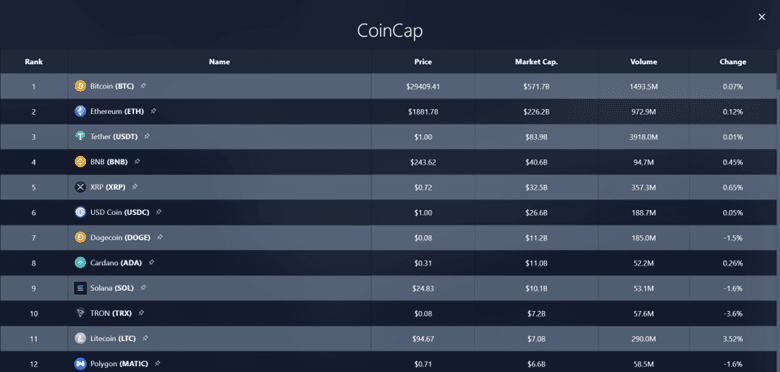780x372 pixels.
Task: Close the CoinCap panel with X
Action: (762, 17)
